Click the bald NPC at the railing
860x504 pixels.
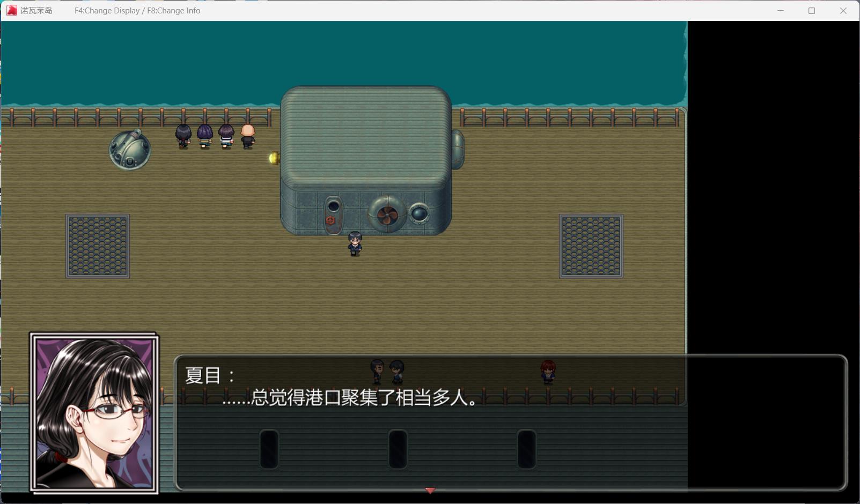pos(247,136)
